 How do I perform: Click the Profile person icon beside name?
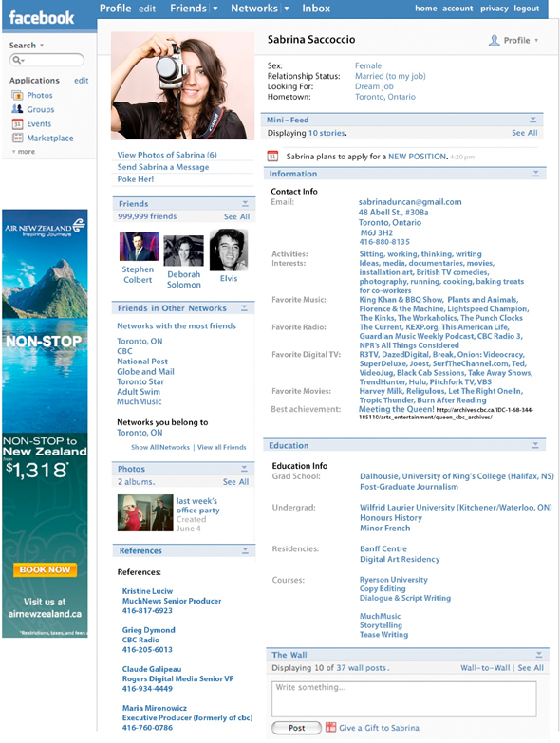click(495, 40)
